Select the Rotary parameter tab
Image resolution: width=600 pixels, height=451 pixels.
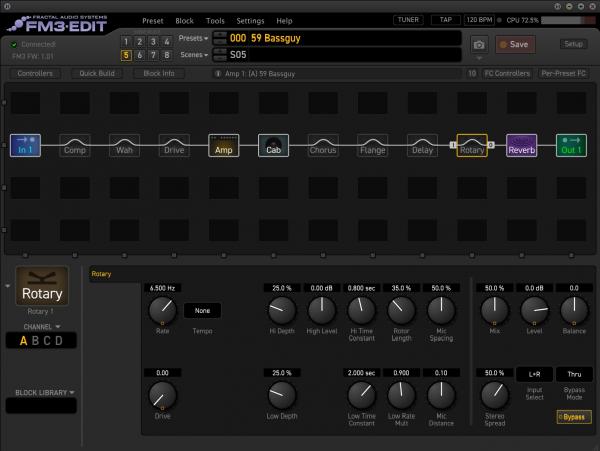tap(101, 274)
